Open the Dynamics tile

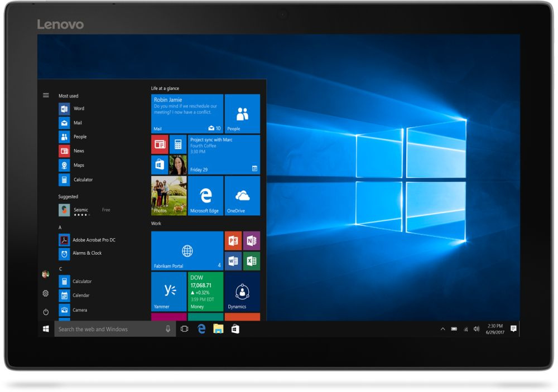coord(242,291)
